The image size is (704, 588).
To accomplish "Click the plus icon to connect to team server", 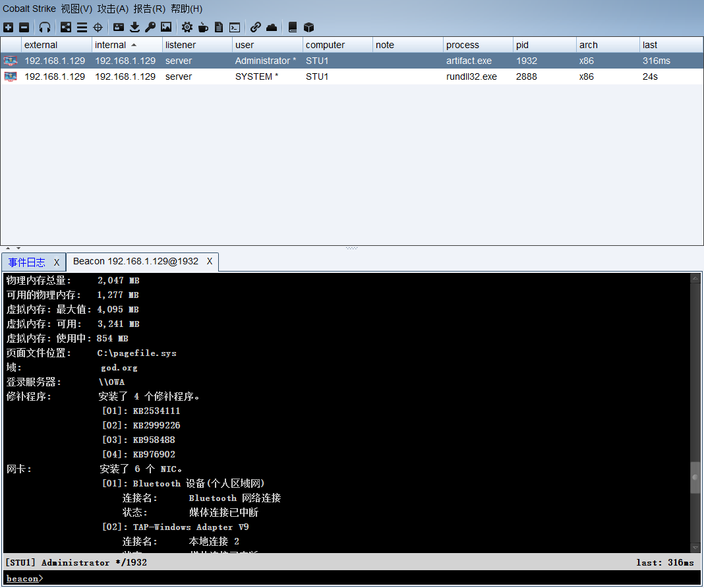I will [8, 28].
